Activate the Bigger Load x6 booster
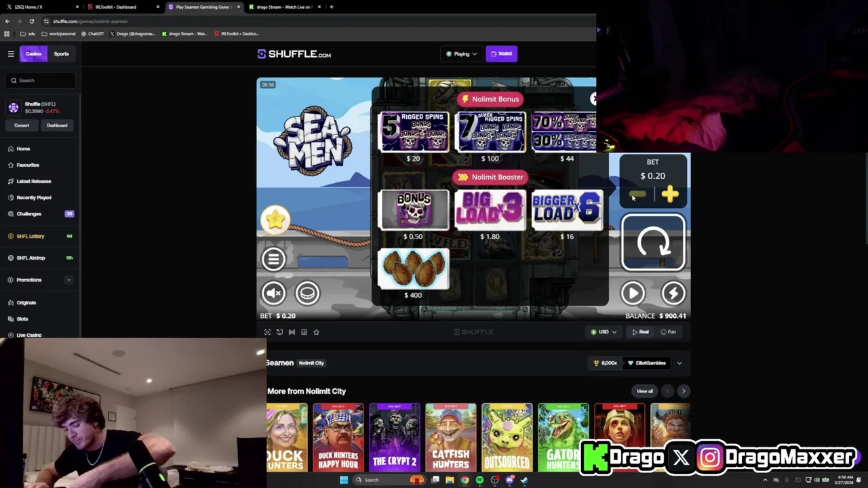Image resolution: width=868 pixels, height=488 pixels. (567, 209)
